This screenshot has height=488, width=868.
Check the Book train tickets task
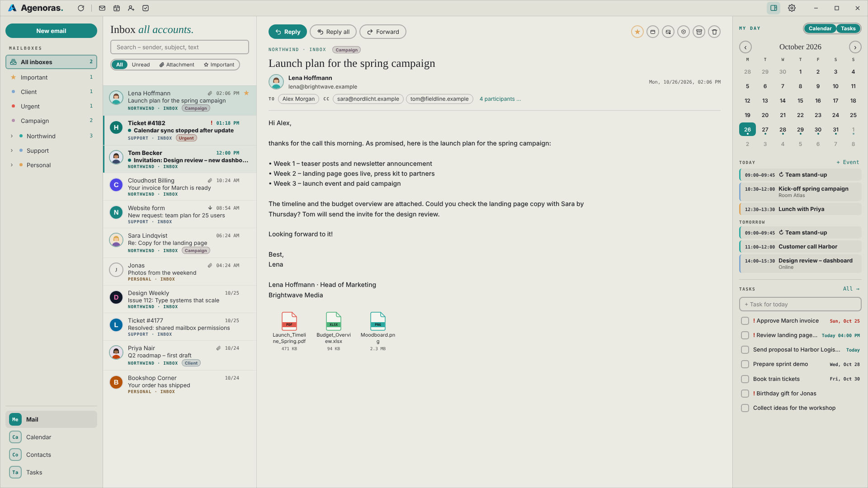[745, 379]
